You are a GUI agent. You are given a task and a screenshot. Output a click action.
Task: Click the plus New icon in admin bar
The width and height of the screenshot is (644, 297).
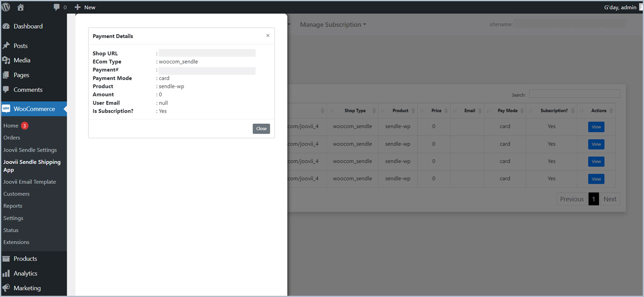(78, 7)
